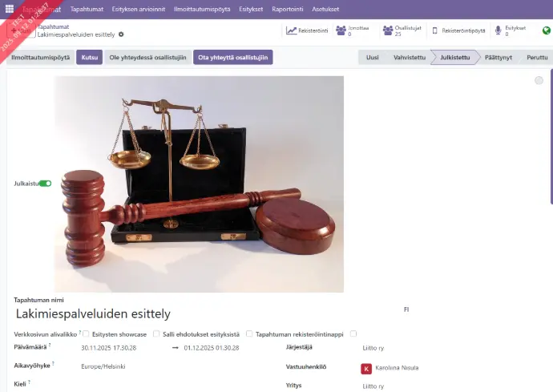
Task: Open Rekisteröintipöytä mobile device icon
Action: point(435,30)
